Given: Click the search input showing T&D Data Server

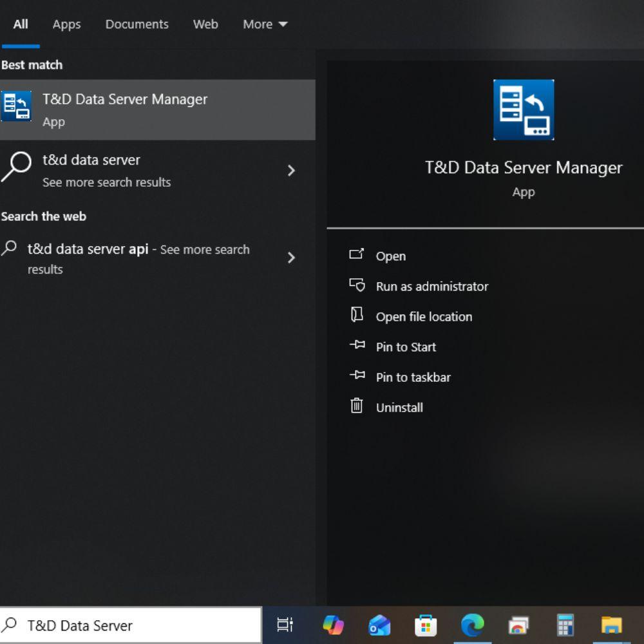Looking at the screenshot, I should pyautogui.click(x=129, y=625).
